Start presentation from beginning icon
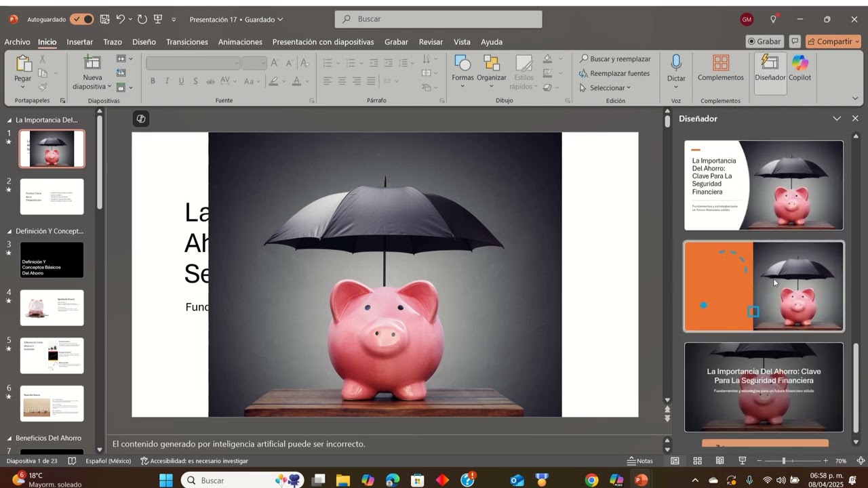Screen dimensions: 868x488 (158, 19)
